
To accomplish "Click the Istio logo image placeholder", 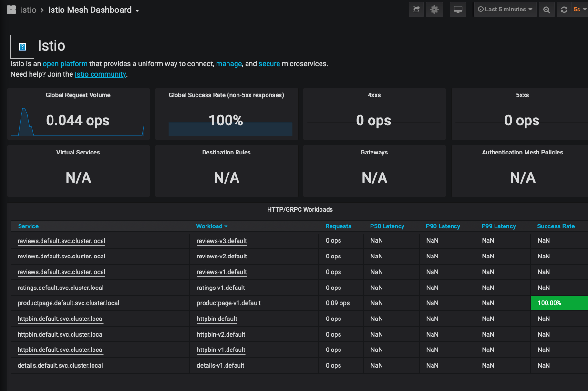I will [x=22, y=47].
